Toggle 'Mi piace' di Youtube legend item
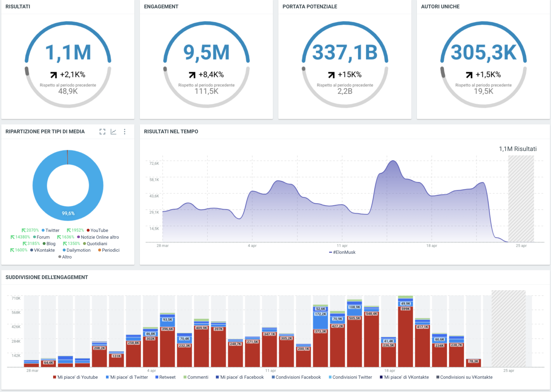This screenshot has height=392, width=551. coord(75,377)
